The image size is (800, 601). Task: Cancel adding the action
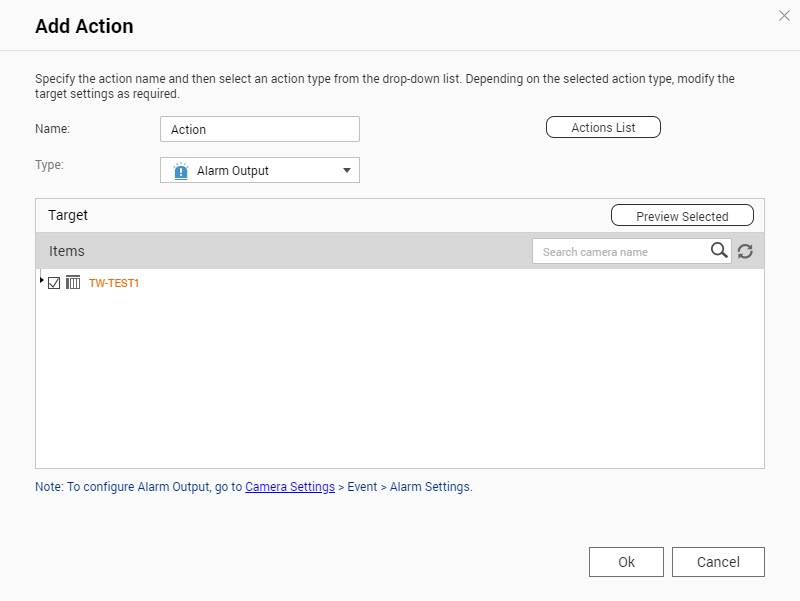pos(718,562)
